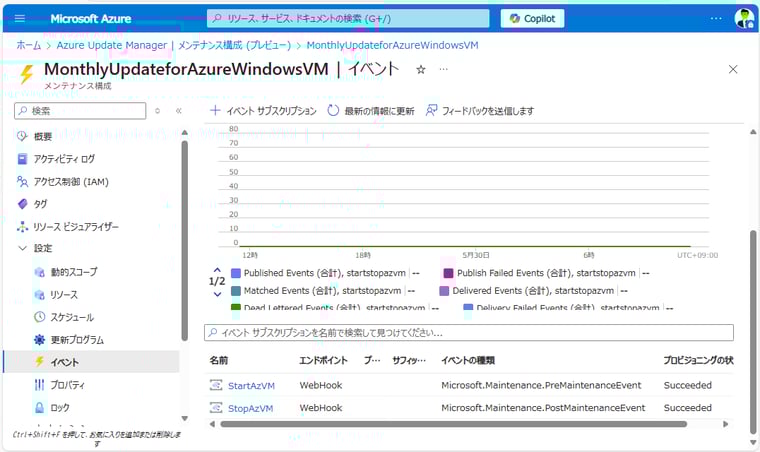Click Matched Events legend color swatch
This screenshot has height=452, width=760.
tap(236, 291)
